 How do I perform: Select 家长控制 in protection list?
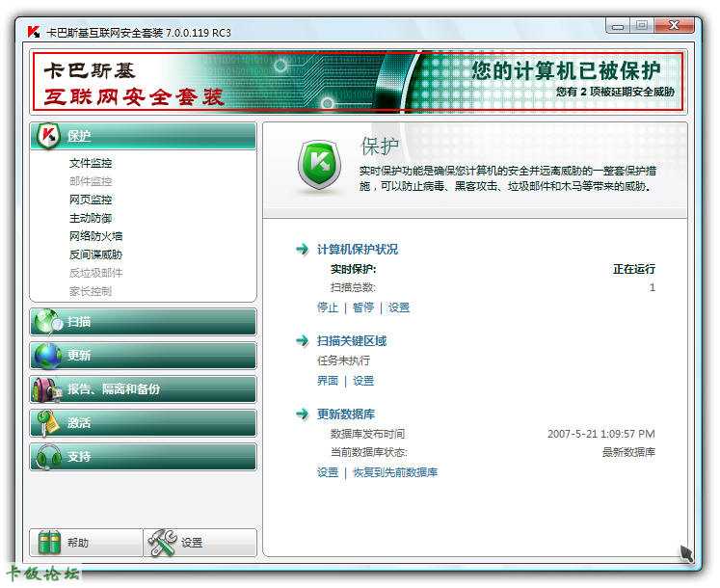click(91, 291)
